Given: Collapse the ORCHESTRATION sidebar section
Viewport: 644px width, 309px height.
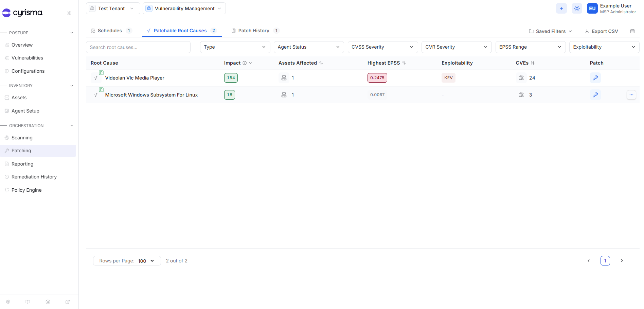Looking at the screenshot, I should click(72, 126).
